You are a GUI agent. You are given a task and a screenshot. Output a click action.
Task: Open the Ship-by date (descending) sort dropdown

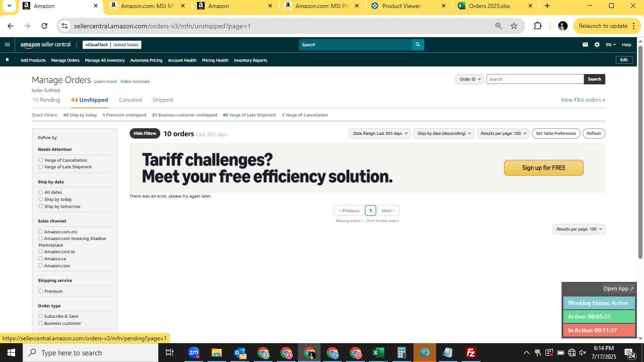(444, 133)
